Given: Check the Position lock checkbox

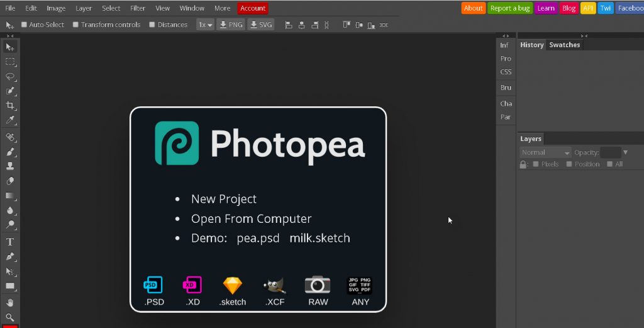Looking at the screenshot, I should click(569, 164).
